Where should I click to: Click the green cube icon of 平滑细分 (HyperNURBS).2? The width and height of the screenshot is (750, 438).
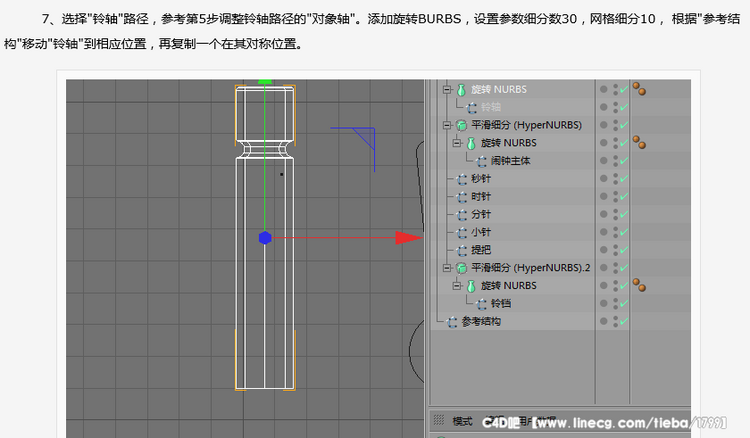point(461,268)
